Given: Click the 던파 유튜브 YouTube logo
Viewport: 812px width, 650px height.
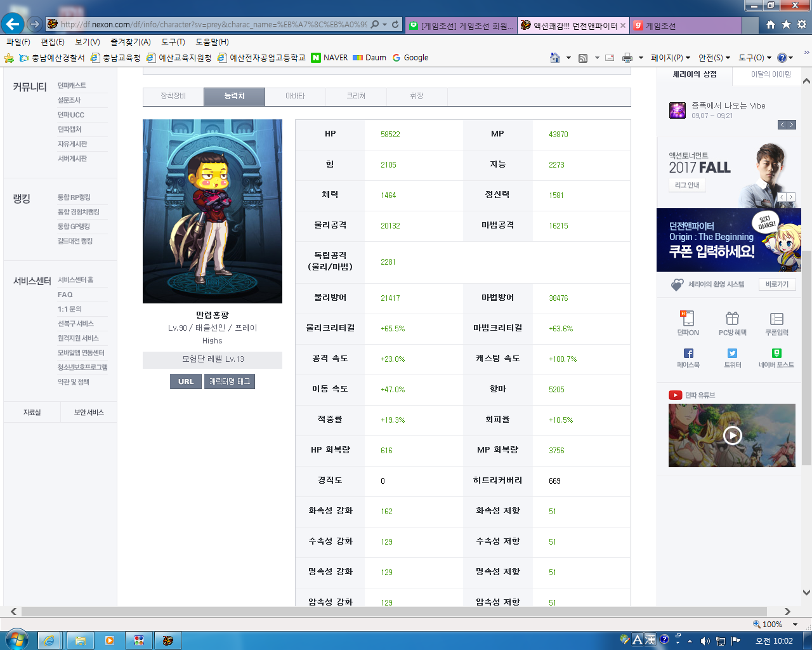Looking at the screenshot, I should (x=675, y=395).
